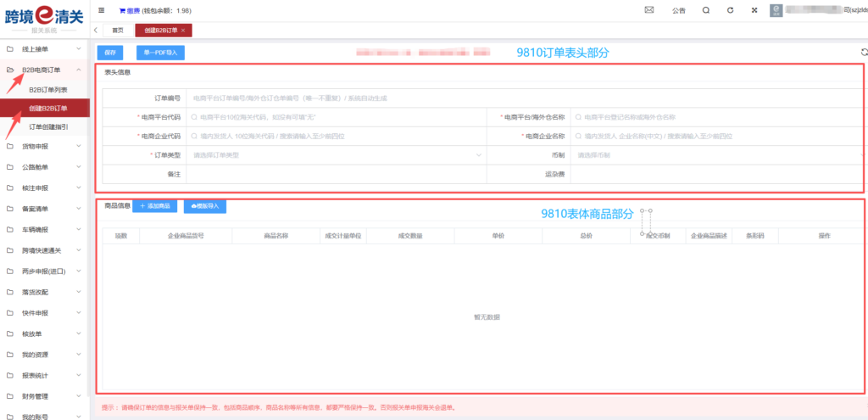Viewport: 868px width, 420px height.
Task: Click the search magnifier icon in top bar
Action: click(706, 10)
